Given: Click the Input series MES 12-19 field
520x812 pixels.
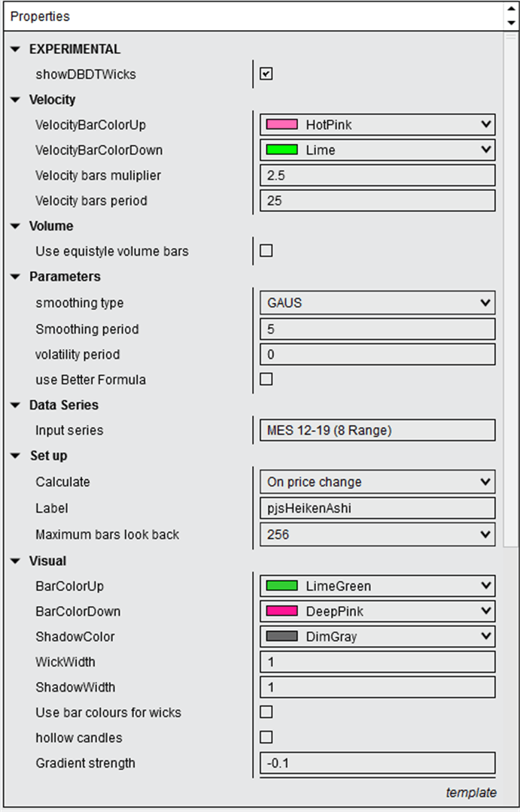Looking at the screenshot, I should [378, 430].
